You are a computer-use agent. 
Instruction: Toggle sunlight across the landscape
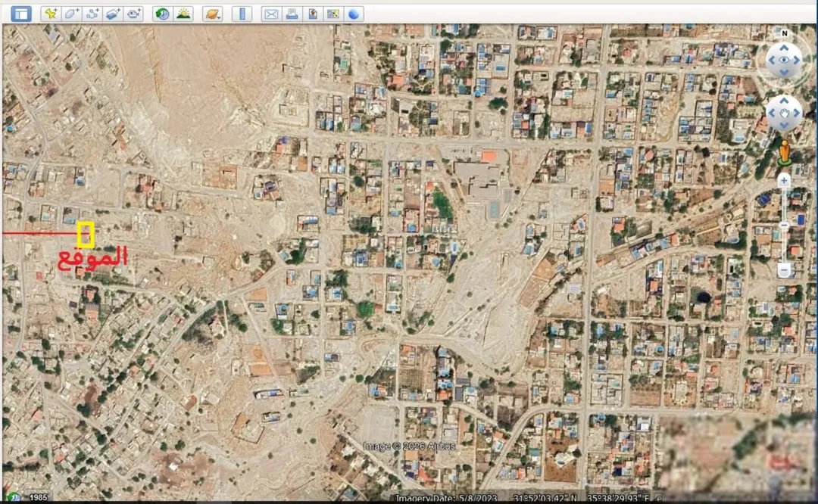coord(183,14)
